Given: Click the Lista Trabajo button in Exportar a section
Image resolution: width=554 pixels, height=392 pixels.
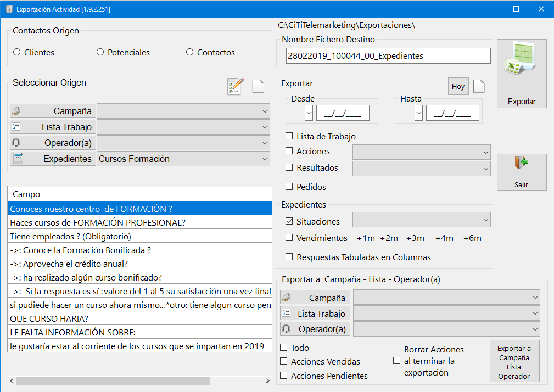Looking at the screenshot, I should click(315, 313).
